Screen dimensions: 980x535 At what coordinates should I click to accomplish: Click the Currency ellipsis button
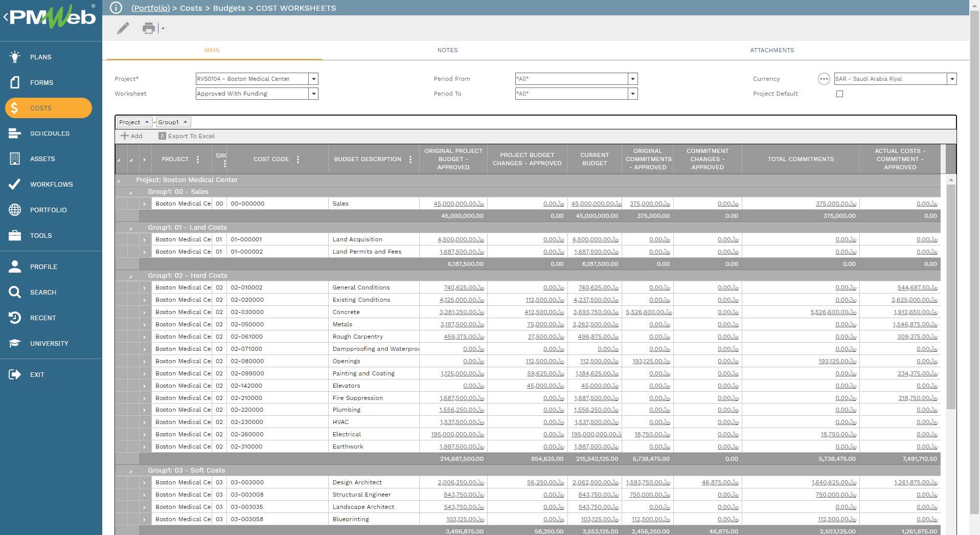824,79
